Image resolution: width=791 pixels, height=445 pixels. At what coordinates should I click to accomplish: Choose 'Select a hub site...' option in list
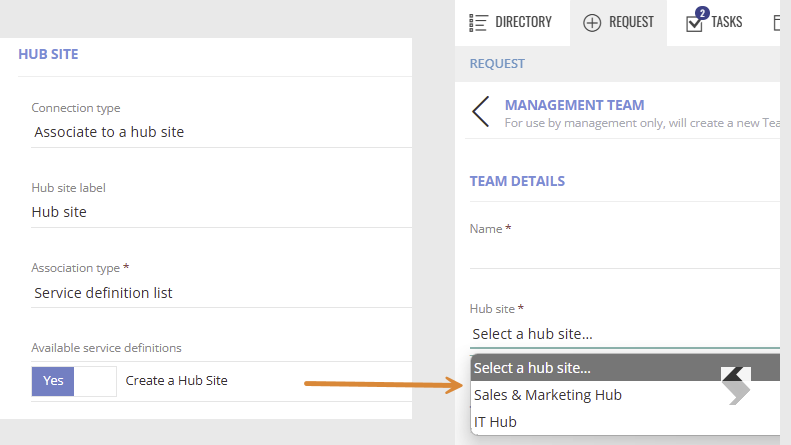point(626,368)
